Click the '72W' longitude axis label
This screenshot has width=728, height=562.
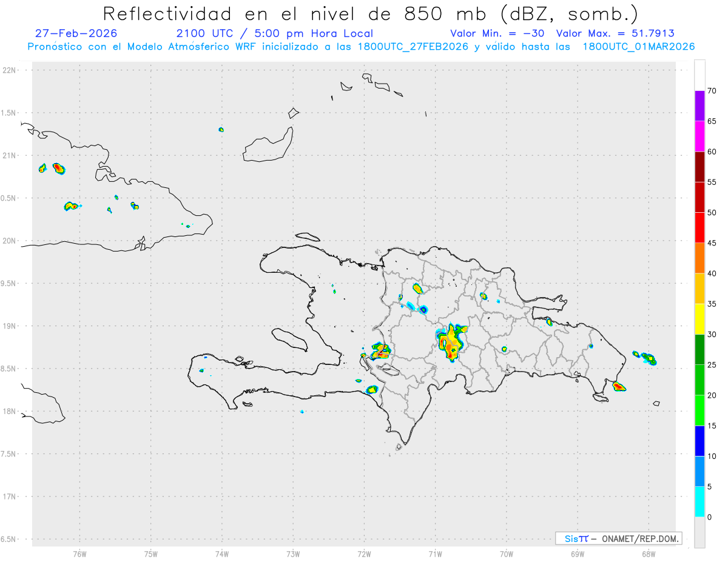coord(365,554)
